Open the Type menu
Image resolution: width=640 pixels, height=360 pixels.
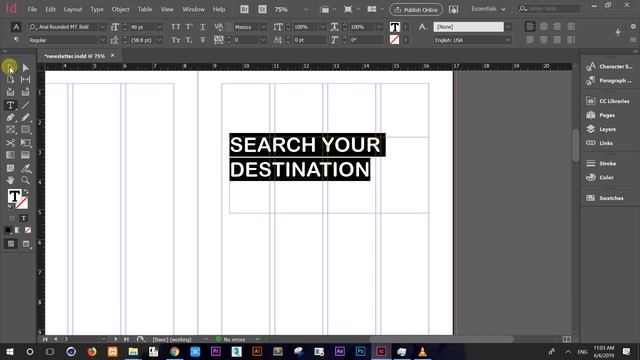(x=97, y=9)
